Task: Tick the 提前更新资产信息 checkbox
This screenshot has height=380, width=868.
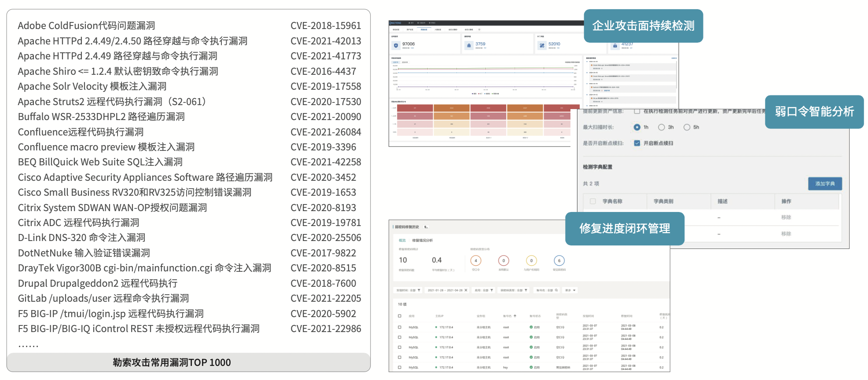Action: pyautogui.click(x=636, y=111)
